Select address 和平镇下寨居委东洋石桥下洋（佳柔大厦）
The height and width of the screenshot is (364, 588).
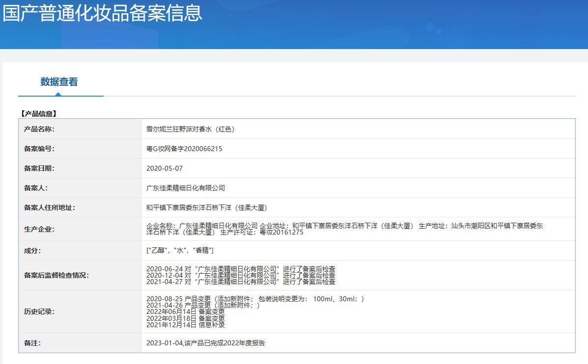(207, 208)
